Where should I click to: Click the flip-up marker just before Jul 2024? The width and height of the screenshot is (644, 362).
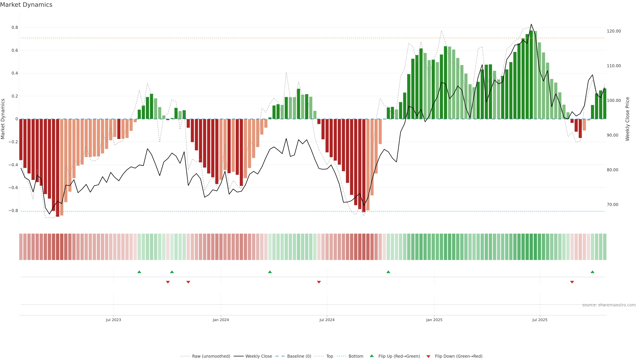click(x=270, y=272)
